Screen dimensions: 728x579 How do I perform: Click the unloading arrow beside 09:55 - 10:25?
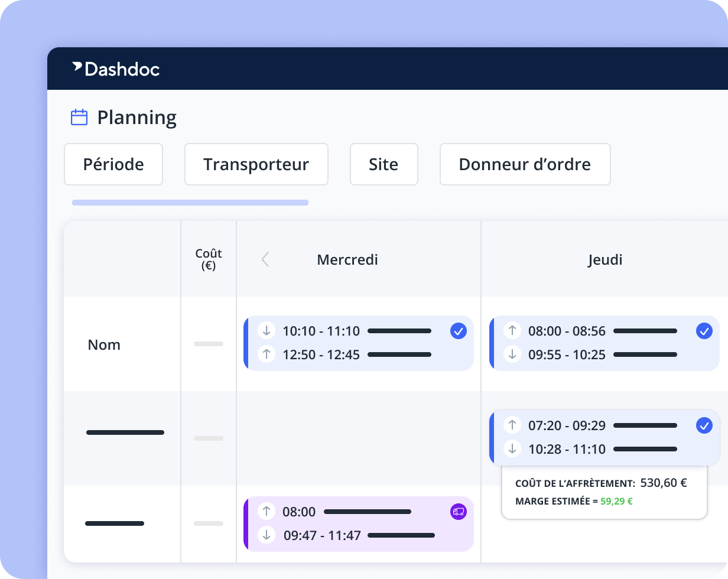pos(512,354)
